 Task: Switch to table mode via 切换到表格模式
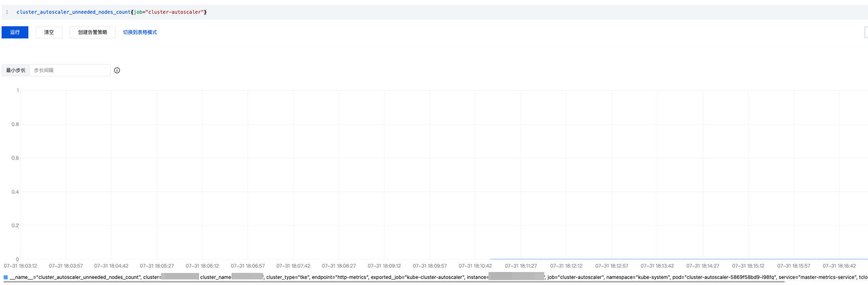[x=140, y=32]
